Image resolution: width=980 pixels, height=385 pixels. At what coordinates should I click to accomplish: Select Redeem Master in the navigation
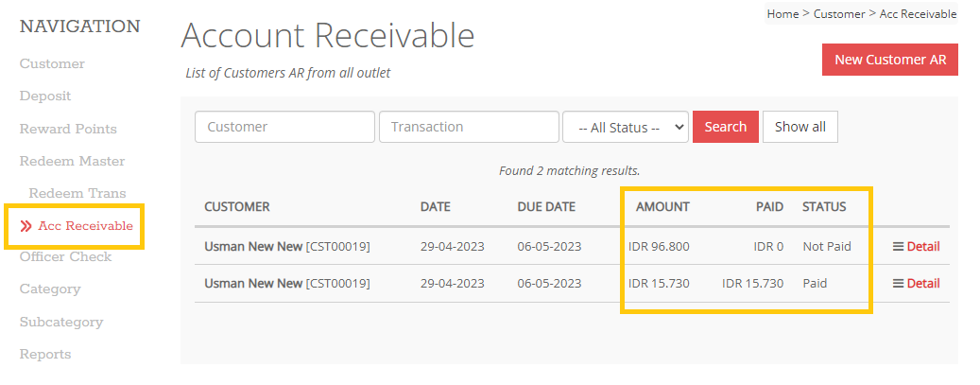pos(72,161)
